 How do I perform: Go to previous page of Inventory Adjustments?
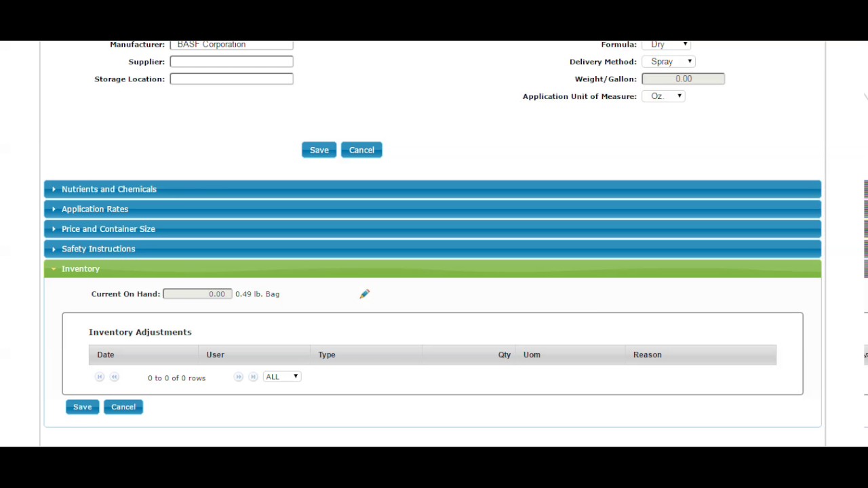coord(115,377)
